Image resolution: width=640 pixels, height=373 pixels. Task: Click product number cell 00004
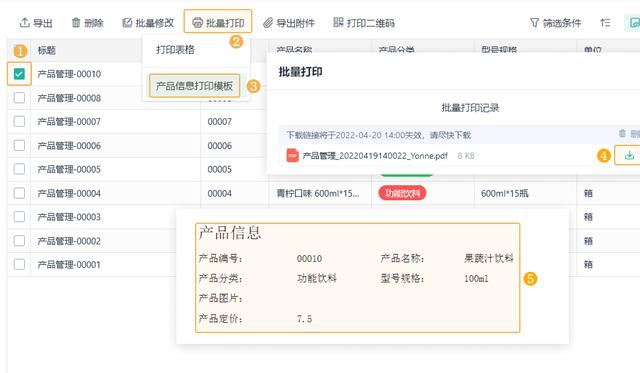pos(220,193)
